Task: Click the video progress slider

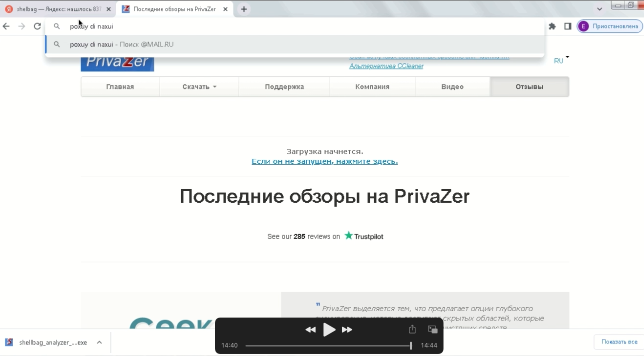Action: (x=328, y=346)
